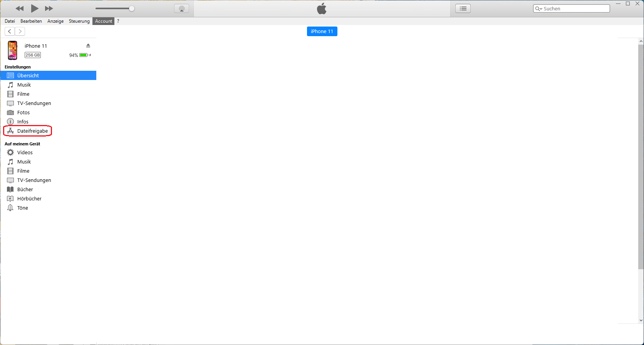644x345 pixels.
Task: Click the music note icon under Einstellungen
Action: tap(10, 85)
